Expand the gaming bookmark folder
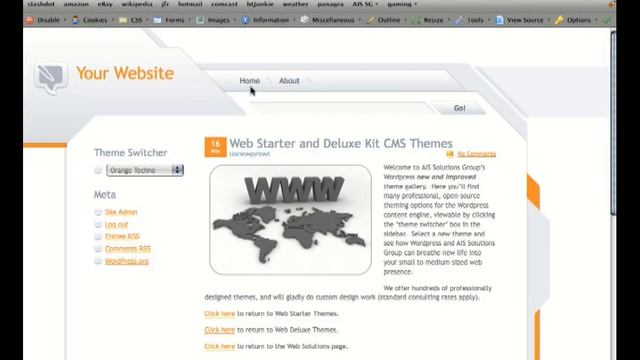 [x=402, y=4]
